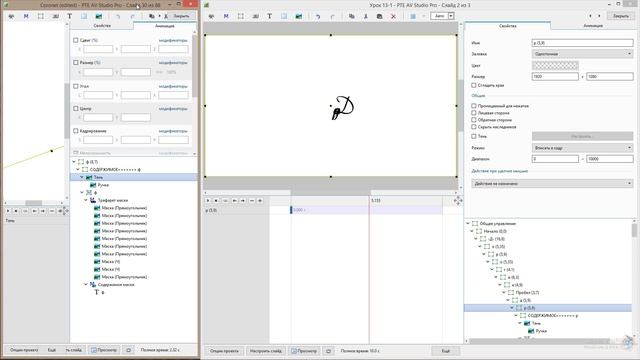Undo the last action in right window
Viewport: 640px width, 360px height.
(x=318, y=16)
